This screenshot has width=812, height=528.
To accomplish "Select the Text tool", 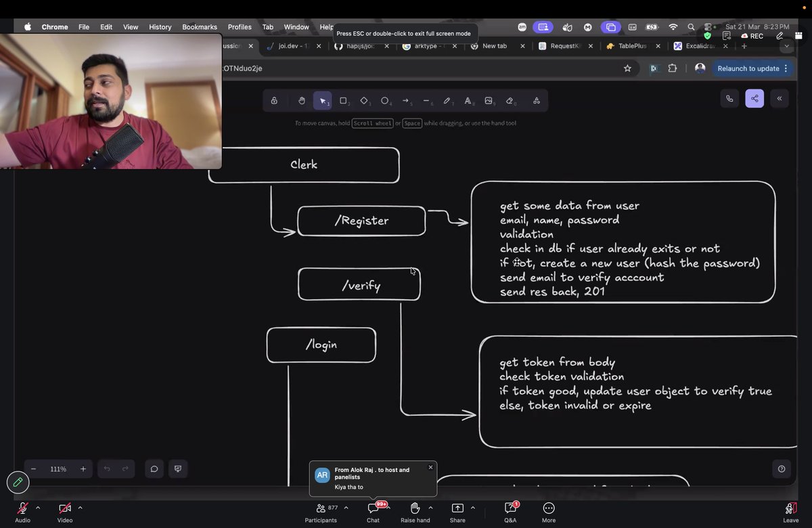I will pyautogui.click(x=468, y=100).
